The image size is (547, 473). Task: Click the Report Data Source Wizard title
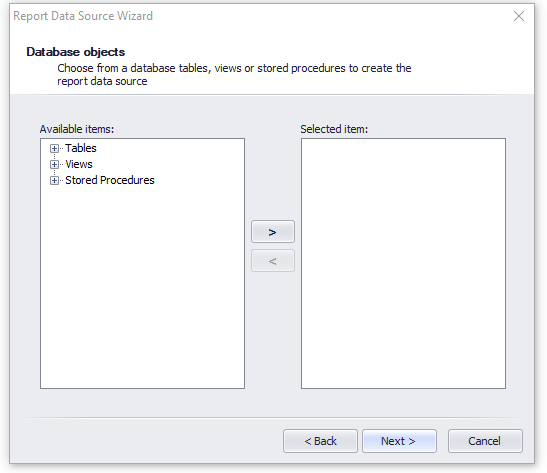pos(83,16)
